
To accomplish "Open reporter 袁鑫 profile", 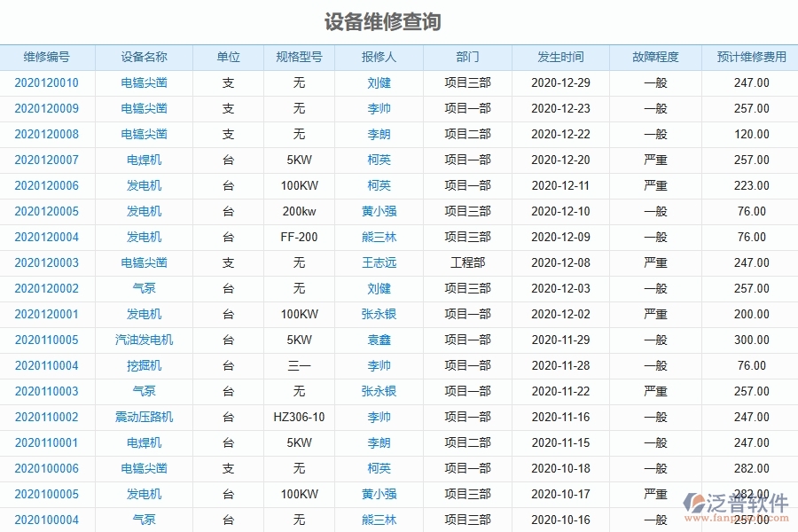I will (x=379, y=340).
